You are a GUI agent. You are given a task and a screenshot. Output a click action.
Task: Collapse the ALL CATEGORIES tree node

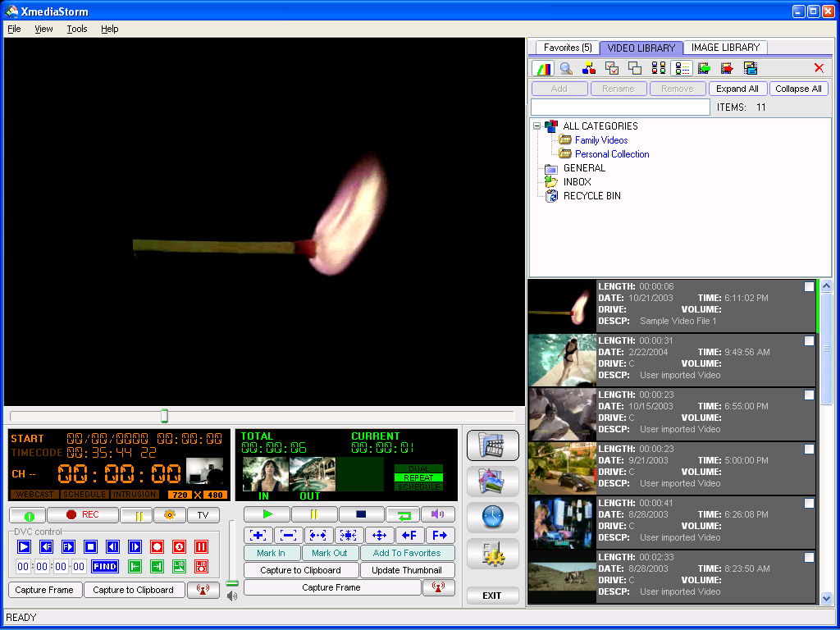[536, 126]
